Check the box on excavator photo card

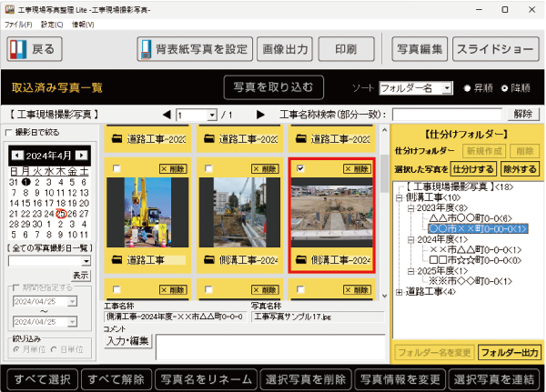[x=116, y=169]
